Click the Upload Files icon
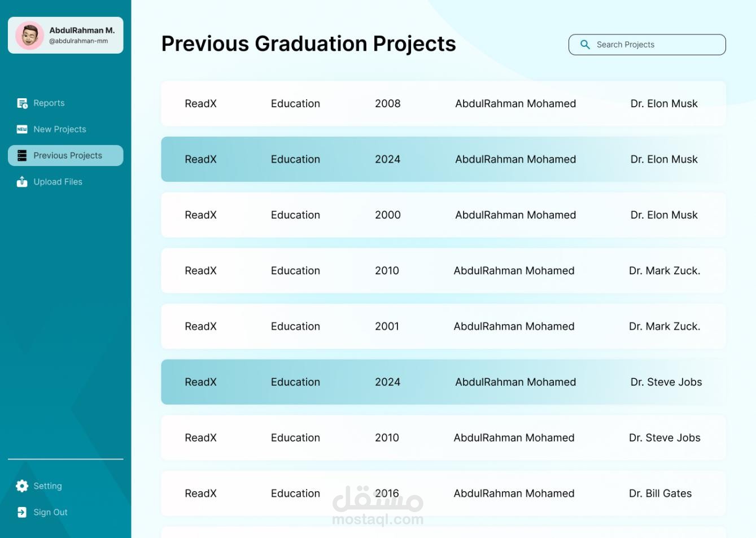The image size is (756, 538). [x=22, y=182]
